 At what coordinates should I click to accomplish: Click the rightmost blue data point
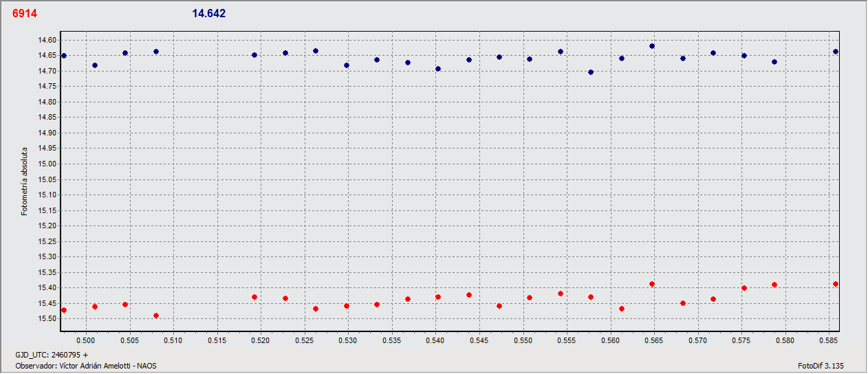pyautogui.click(x=836, y=52)
